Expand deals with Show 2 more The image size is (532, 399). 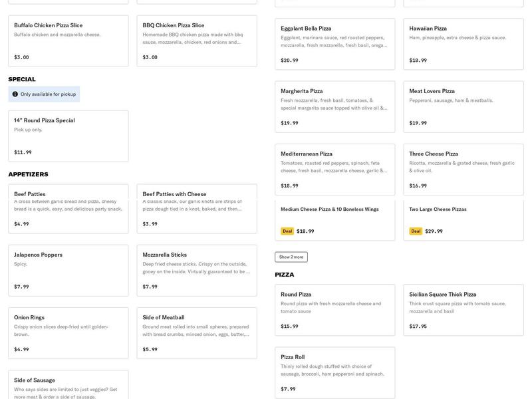(291, 257)
